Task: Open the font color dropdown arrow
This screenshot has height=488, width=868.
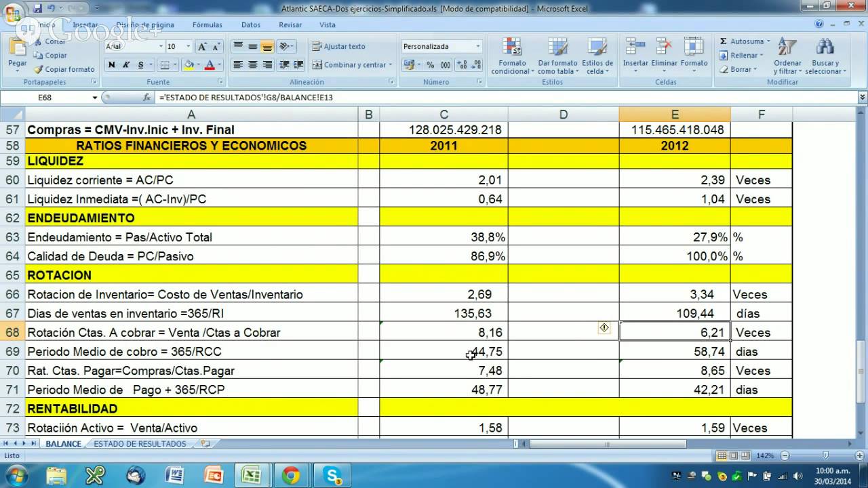Action: click(x=220, y=65)
